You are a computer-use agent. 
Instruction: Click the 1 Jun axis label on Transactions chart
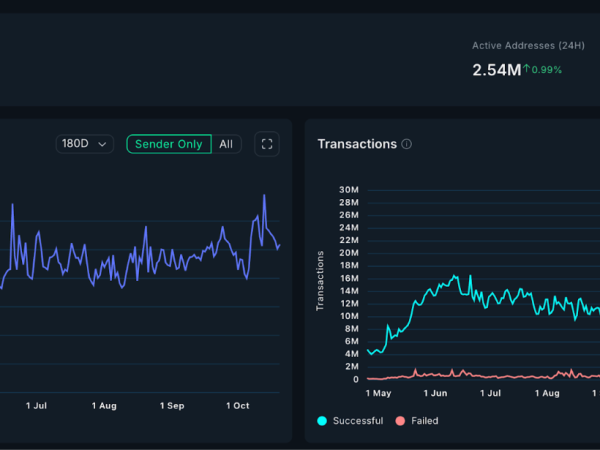click(435, 393)
